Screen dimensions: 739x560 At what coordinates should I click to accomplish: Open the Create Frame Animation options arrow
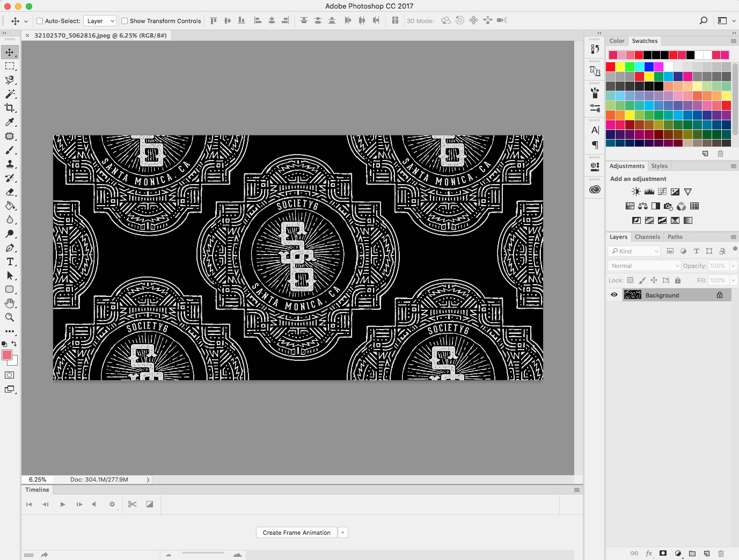click(342, 533)
